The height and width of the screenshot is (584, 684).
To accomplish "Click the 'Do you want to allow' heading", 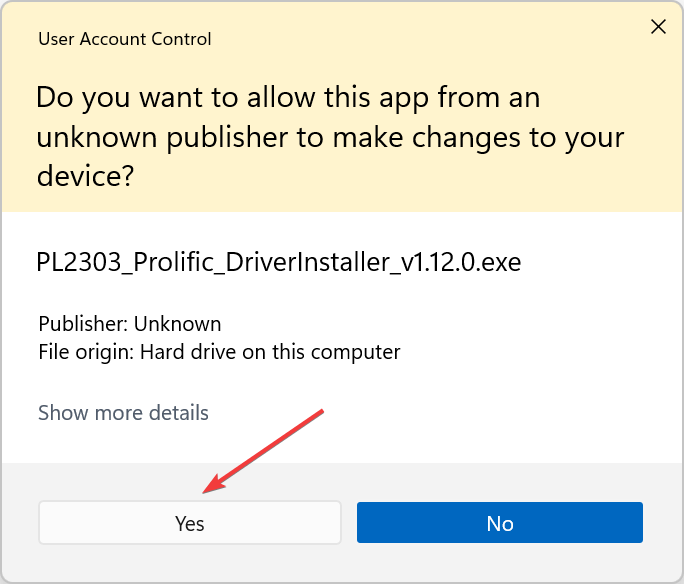I will 288,98.
